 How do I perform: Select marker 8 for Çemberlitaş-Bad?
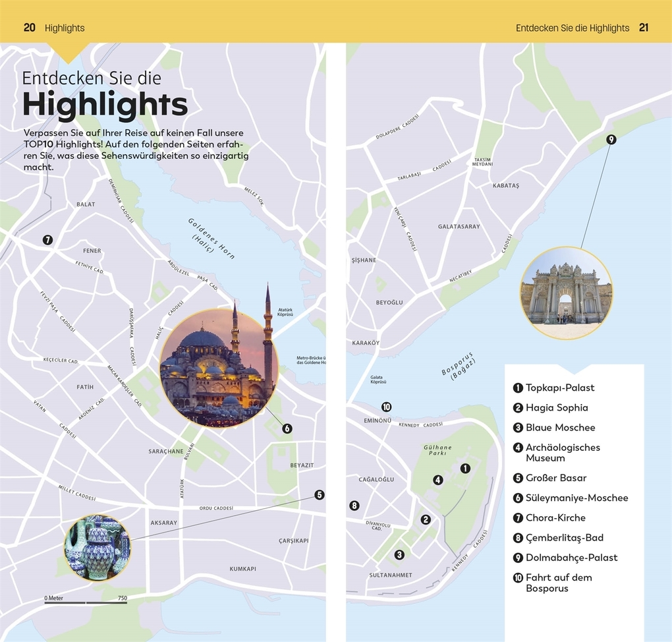[x=354, y=506]
